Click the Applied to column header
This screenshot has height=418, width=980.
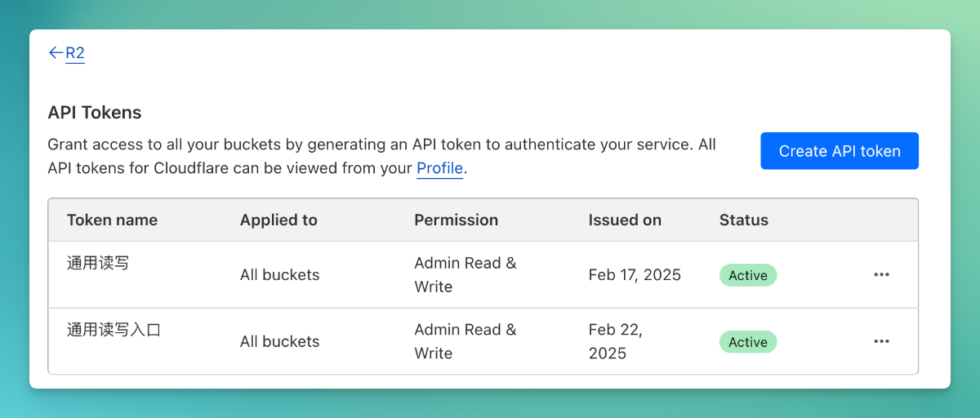[278, 220]
